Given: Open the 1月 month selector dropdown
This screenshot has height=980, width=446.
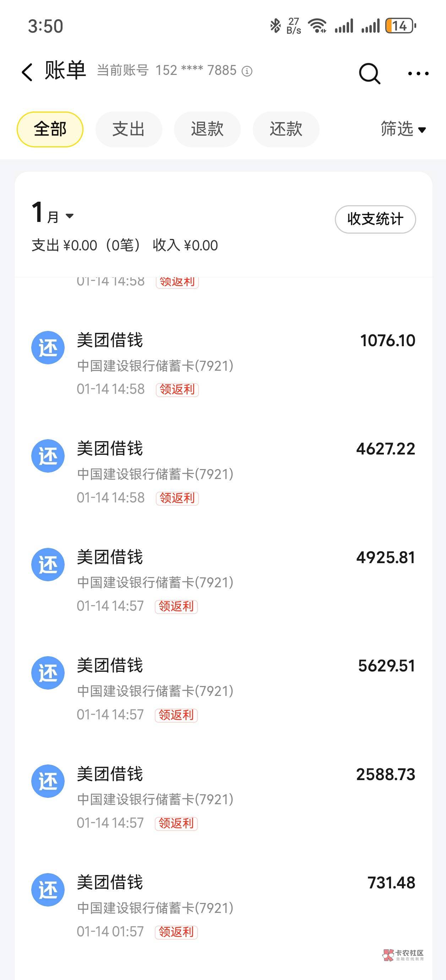Looking at the screenshot, I should [53, 214].
